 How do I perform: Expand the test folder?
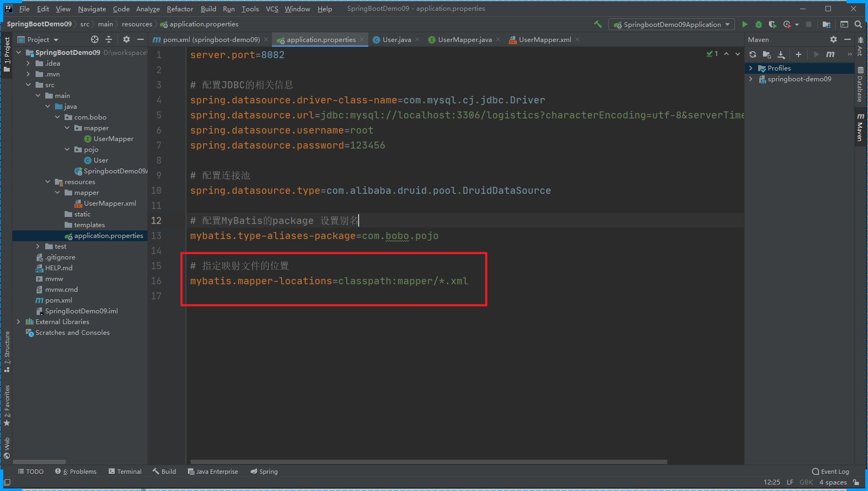tap(38, 246)
